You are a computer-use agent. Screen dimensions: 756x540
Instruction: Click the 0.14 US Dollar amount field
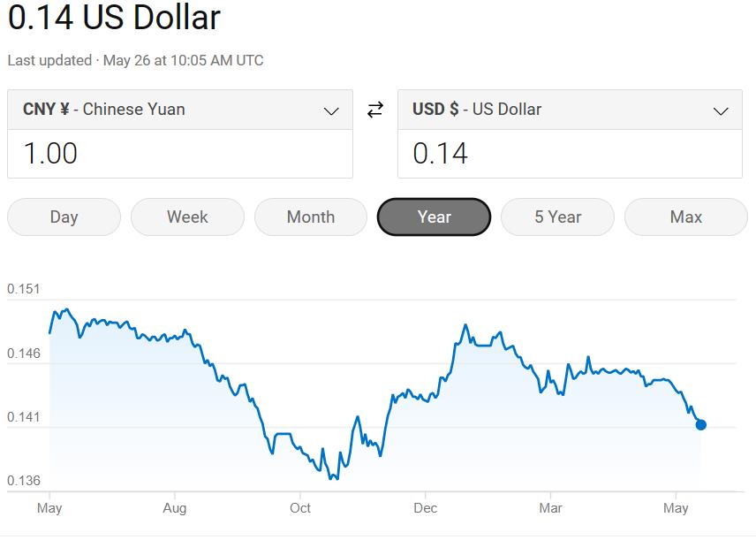pyautogui.click(x=570, y=154)
